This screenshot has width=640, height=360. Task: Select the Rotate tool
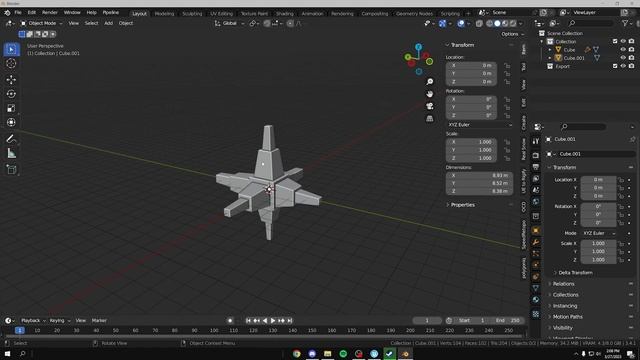[x=11, y=94]
